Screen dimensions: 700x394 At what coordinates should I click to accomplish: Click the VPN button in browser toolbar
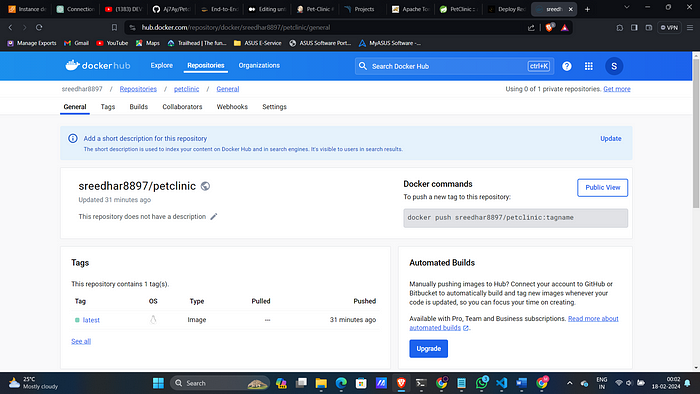click(x=669, y=28)
